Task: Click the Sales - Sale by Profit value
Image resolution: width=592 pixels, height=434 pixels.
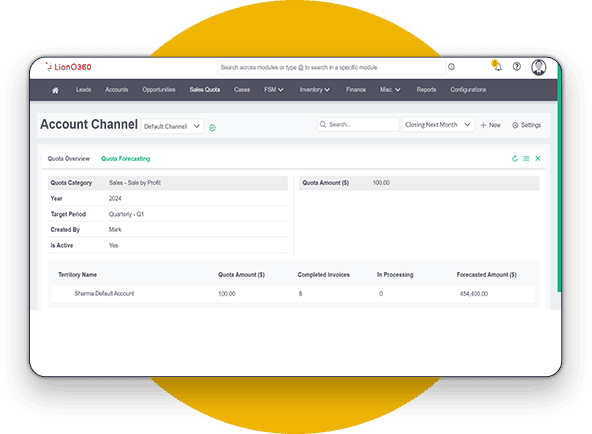Action: coord(135,183)
